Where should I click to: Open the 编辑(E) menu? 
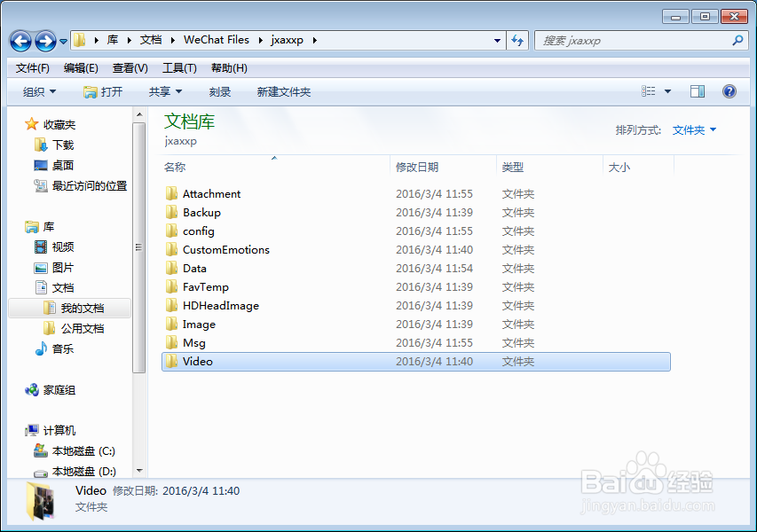(x=81, y=68)
